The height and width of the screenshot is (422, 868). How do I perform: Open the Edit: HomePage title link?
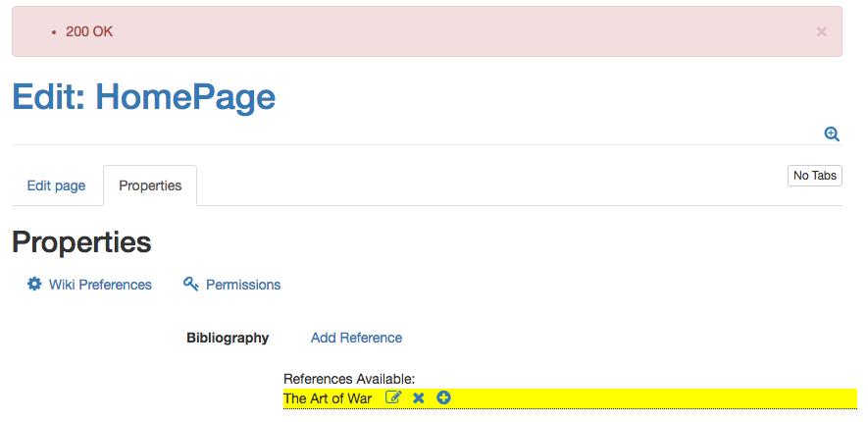tap(144, 97)
